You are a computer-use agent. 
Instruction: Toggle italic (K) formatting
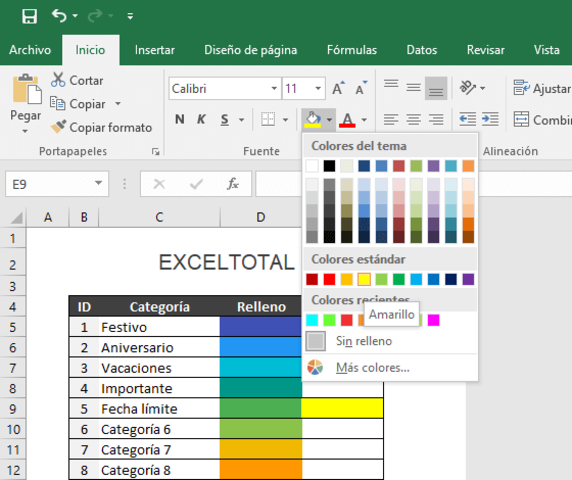pyautogui.click(x=201, y=119)
